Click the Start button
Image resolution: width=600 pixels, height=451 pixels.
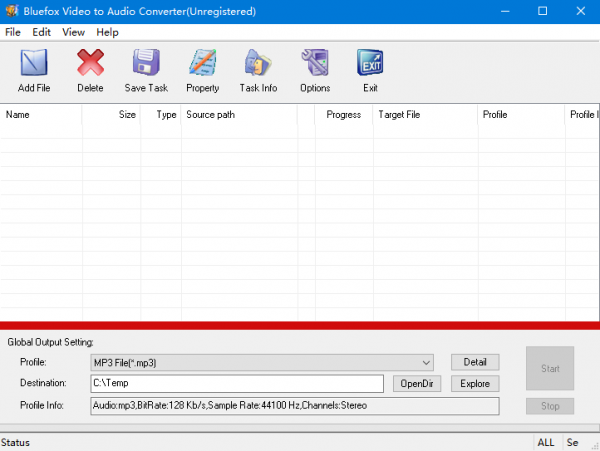coord(550,368)
